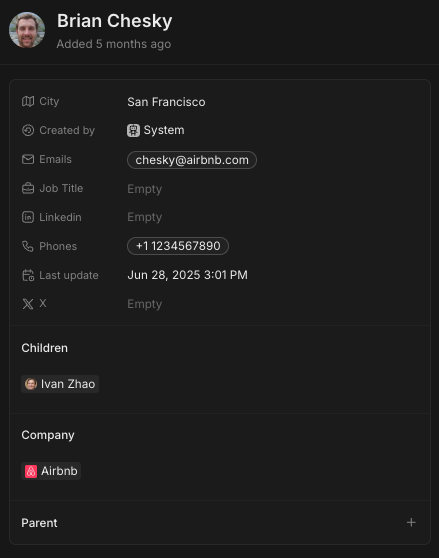Click the Job Title briefcase icon
The height and width of the screenshot is (558, 439).
[x=28, y=188]
